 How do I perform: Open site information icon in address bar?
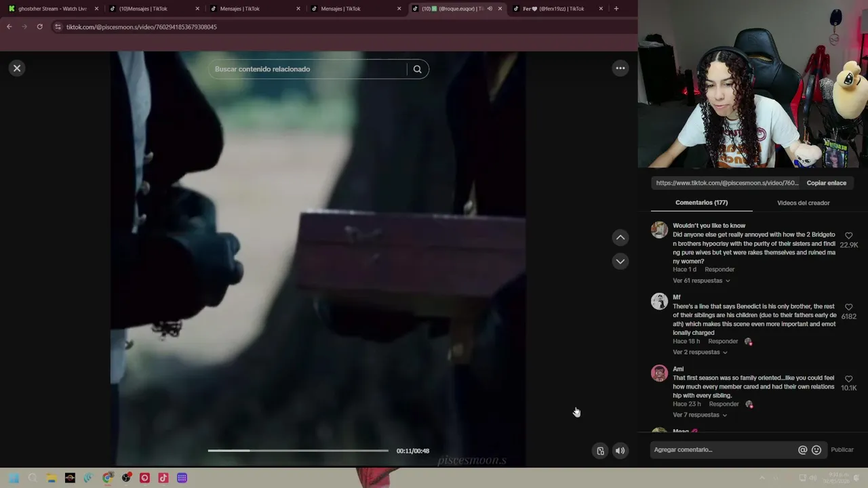(58, 26)
